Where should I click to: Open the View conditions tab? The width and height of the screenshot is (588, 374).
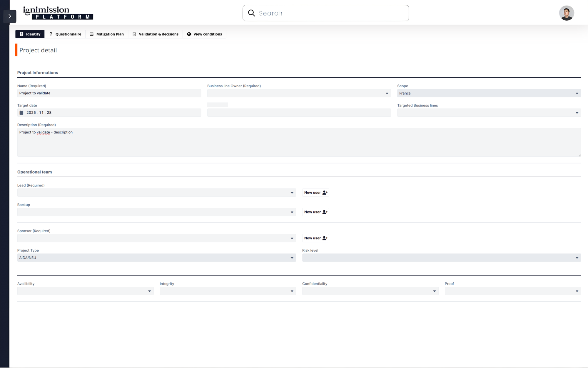pos(204,34)
